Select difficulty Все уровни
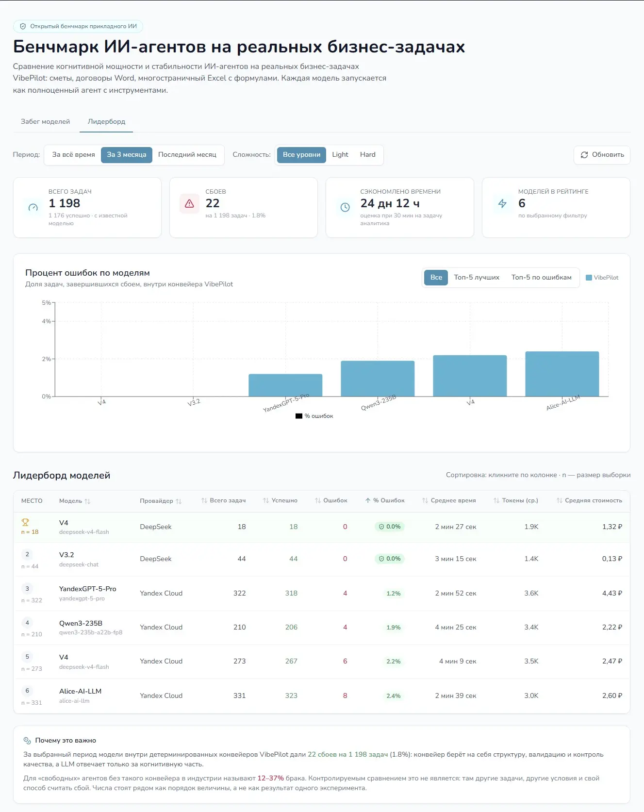The width and height of the screenshot is (644, 812). tap(301, 155)
